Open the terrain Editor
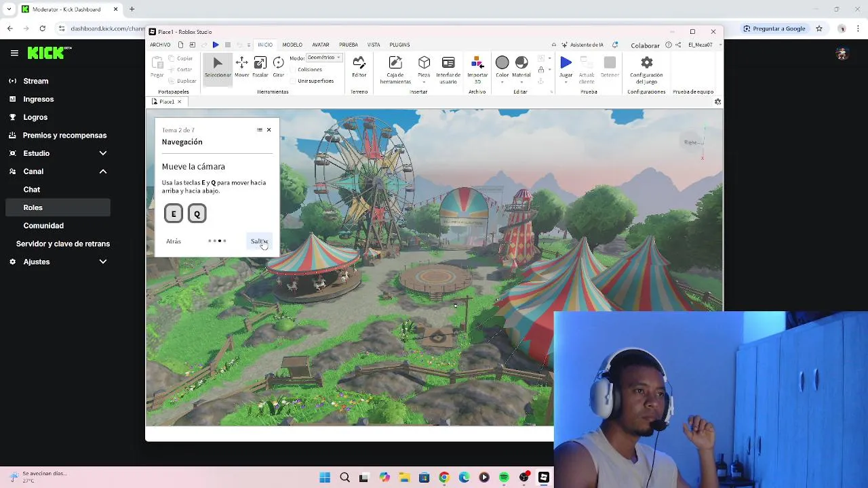Image resolution: width=868 pixels, height=488 pixels. (359, 67)
